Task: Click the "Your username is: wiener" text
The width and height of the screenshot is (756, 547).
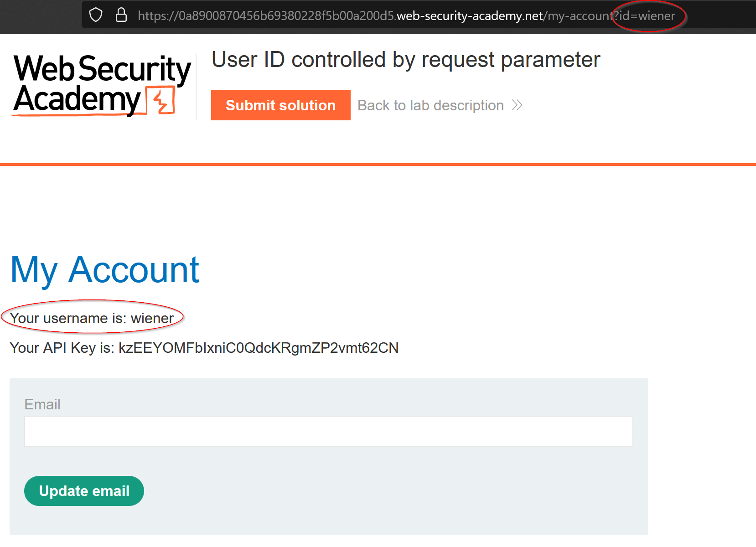Action: click(92, 318)
